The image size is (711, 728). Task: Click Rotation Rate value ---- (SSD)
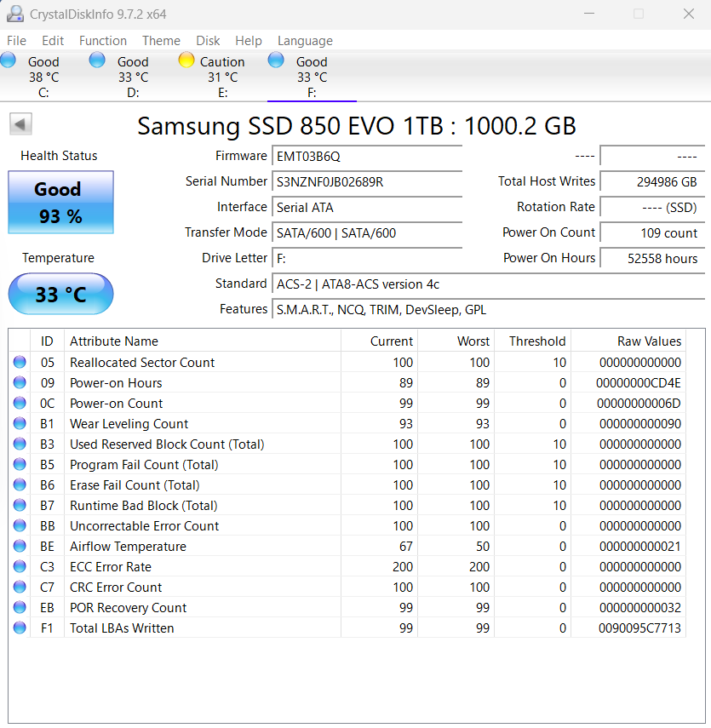(x=652, y=207)
